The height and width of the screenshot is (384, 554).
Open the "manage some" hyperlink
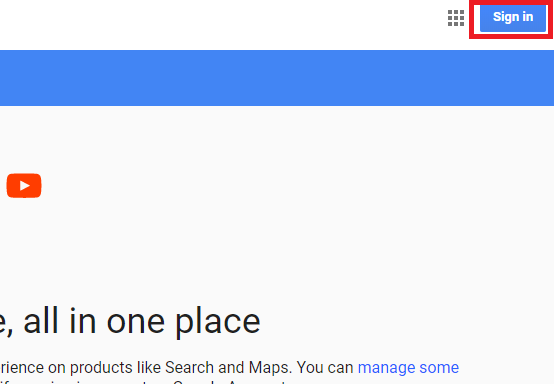[408, 367]
